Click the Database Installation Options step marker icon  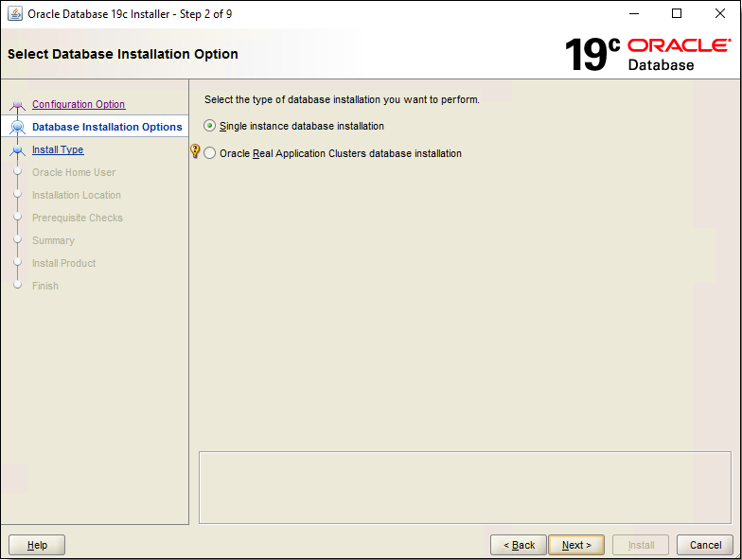click(17, 127)
